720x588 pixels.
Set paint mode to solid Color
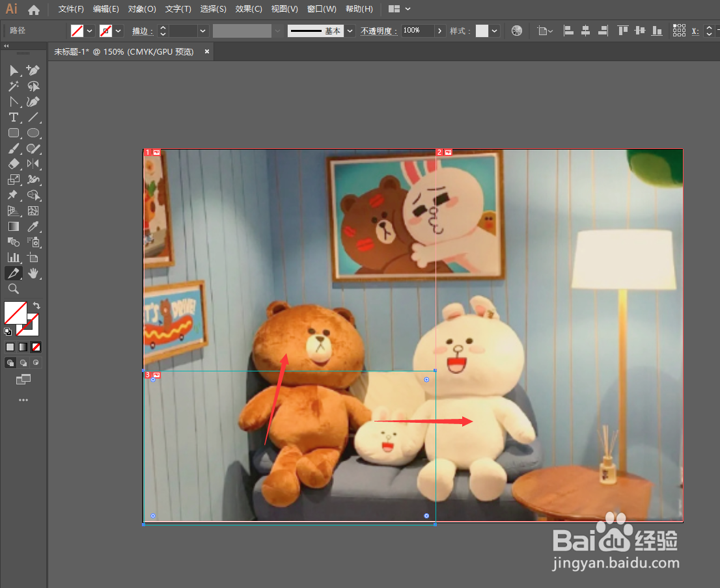tap(10, 347)
